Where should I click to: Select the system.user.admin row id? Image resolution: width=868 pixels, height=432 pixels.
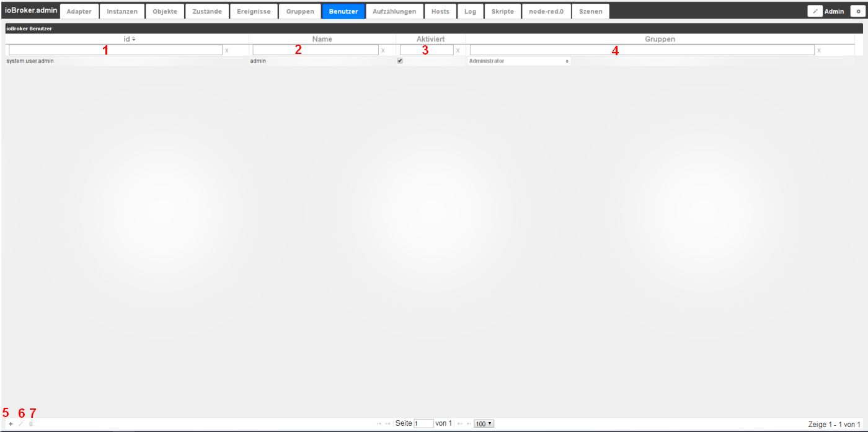[30, 61]
